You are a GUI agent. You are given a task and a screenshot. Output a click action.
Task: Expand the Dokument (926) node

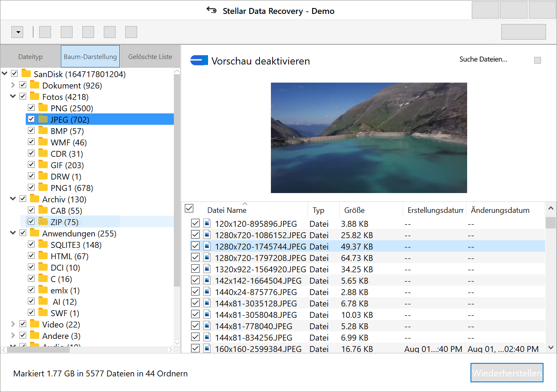tap(13, 85)
